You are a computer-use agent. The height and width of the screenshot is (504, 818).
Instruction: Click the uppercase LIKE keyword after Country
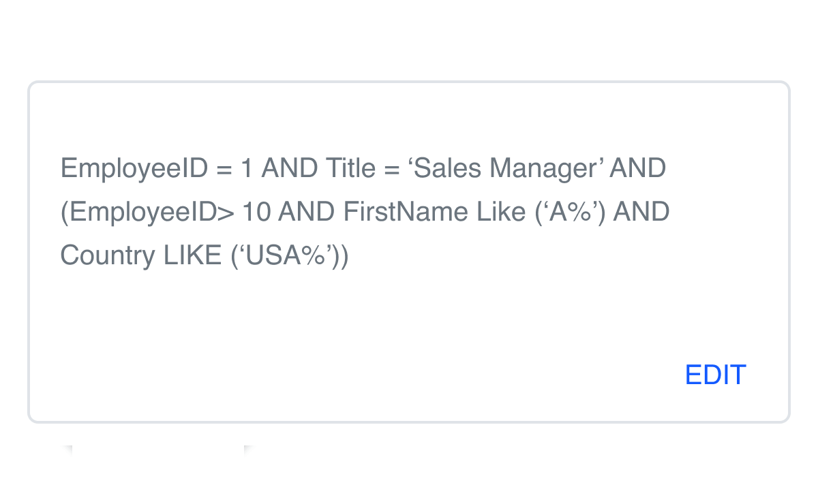[192, 255]
